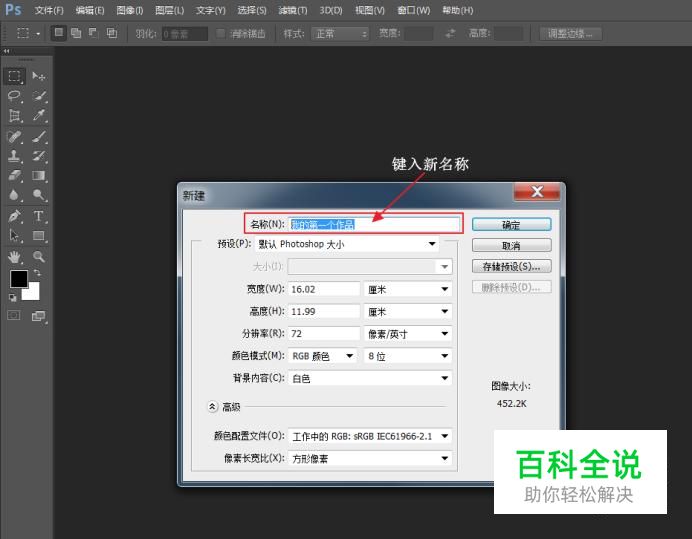Open the Help menu
692x539 pixels.
(x=458, y=10)
